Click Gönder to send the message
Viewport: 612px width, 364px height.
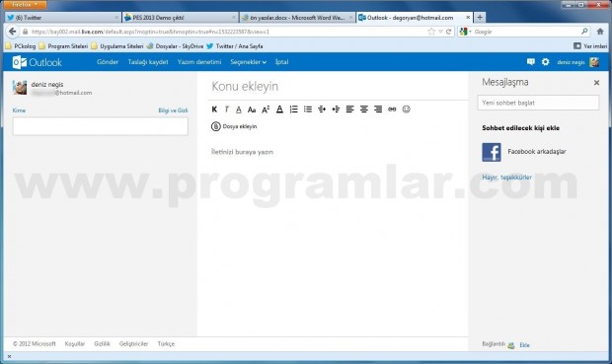pyautogui.click(x=108, y=62)
